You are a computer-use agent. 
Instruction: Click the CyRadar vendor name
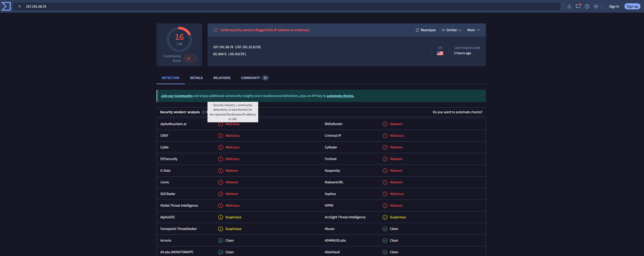(x=331, y=147)
